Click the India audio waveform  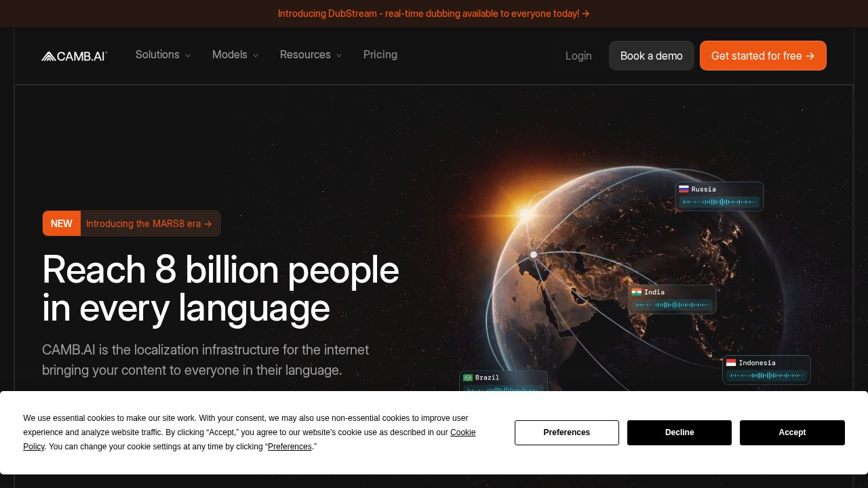(672, 305)
